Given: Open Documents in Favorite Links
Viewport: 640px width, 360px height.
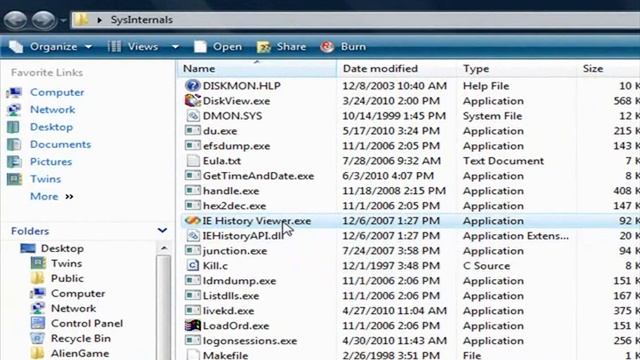Looking at the screenshot, I should click(x=60, y=144).
